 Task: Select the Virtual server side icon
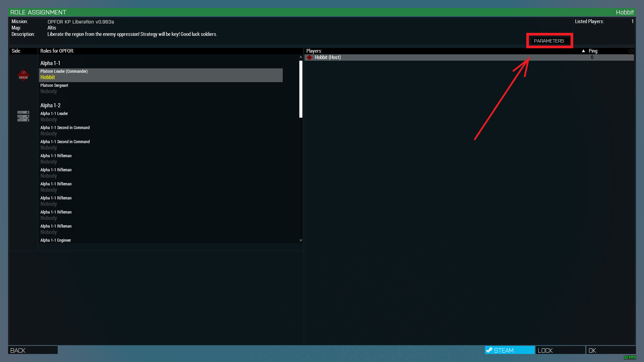23,116
